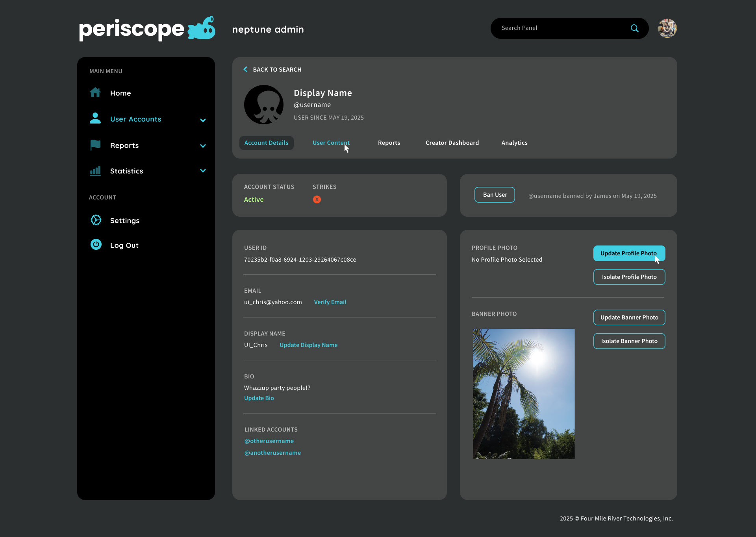This screenshot has height=537, width=756.
Task: Click the User Accounts person icon
Action: [x=95, y=118]
